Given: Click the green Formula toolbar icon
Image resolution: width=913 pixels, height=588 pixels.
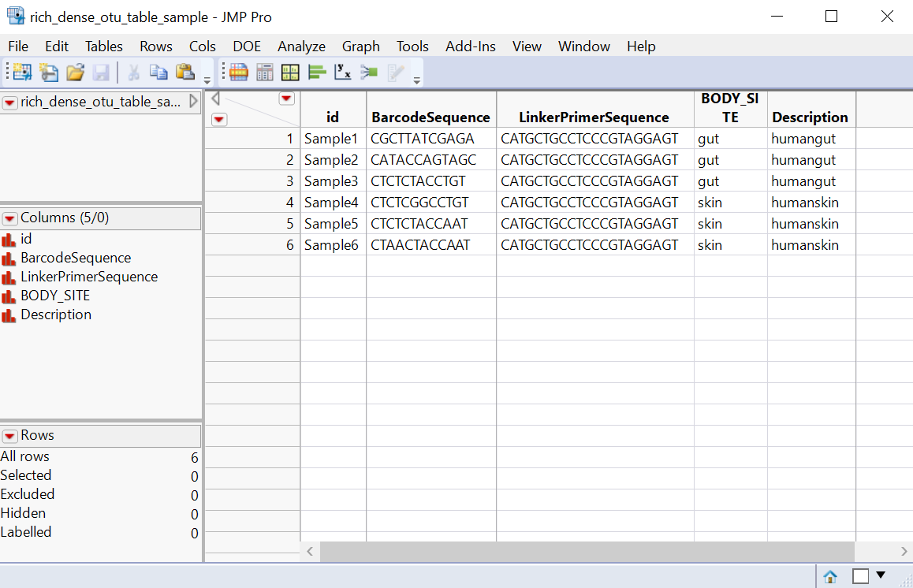Looking at the screenshot, I should coord(368,72).
